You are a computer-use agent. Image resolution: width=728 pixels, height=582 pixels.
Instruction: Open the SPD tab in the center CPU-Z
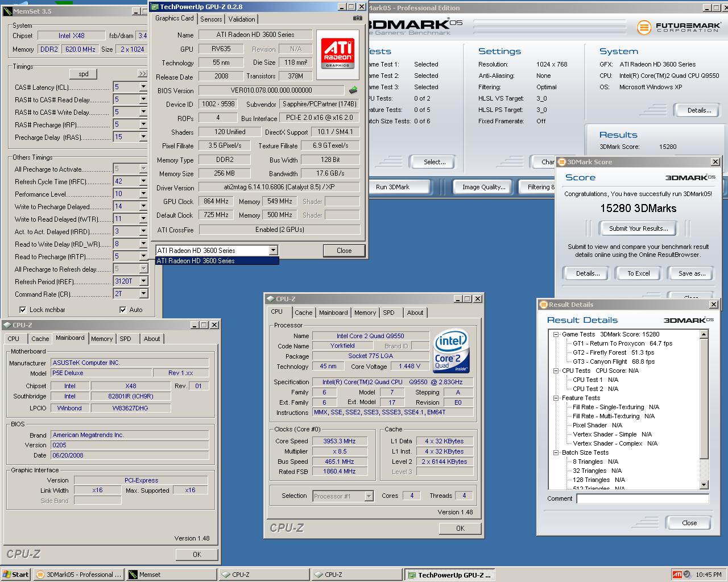(388, 313)
